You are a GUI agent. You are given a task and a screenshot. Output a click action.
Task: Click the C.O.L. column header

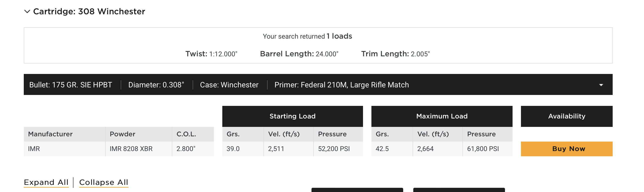(x=186, y=134)
